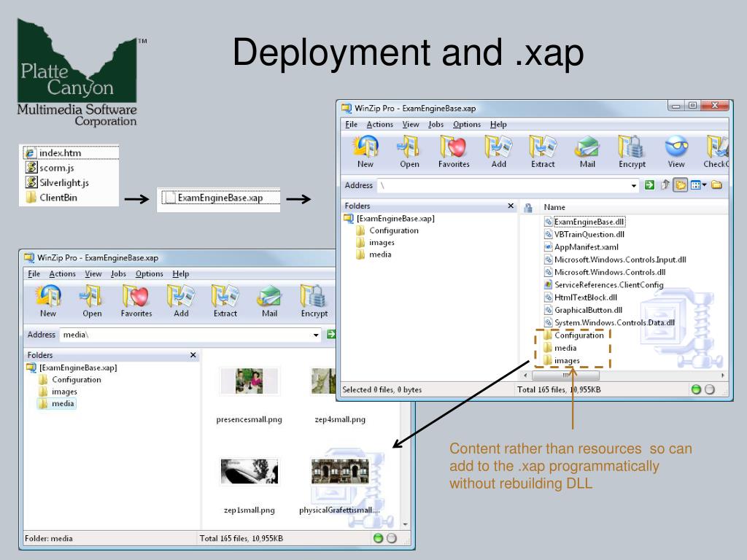Close Folders pane in right WinZip window

point(511,206)
